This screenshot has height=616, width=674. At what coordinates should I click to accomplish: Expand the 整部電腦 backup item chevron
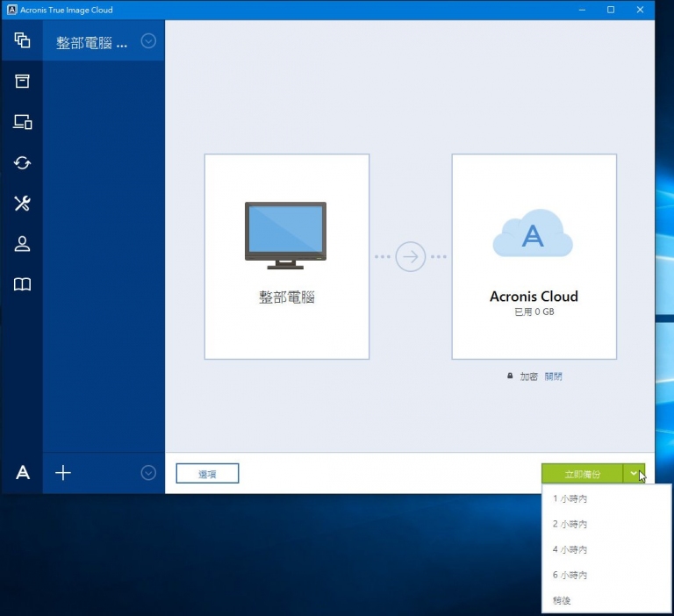tap(148, 41)
